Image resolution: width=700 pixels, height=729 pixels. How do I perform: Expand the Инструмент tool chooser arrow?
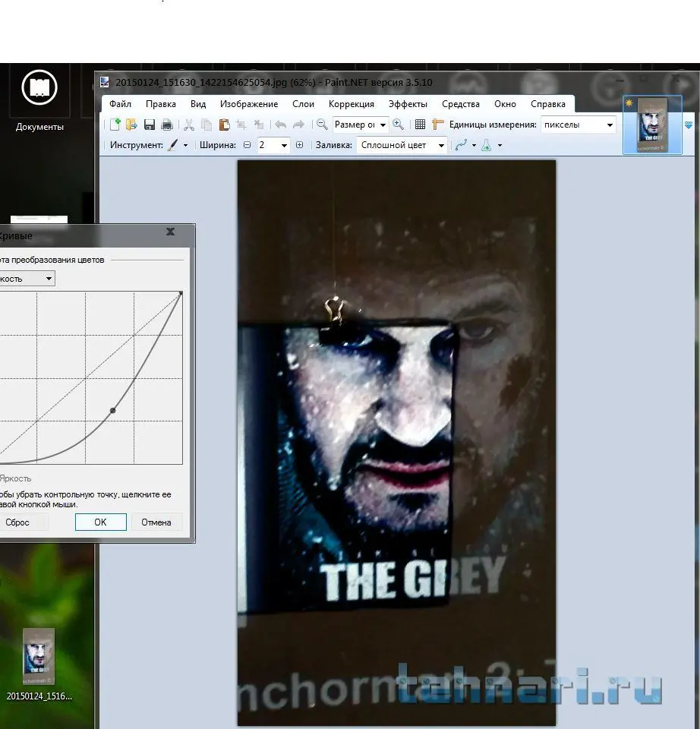click(185, 146)
